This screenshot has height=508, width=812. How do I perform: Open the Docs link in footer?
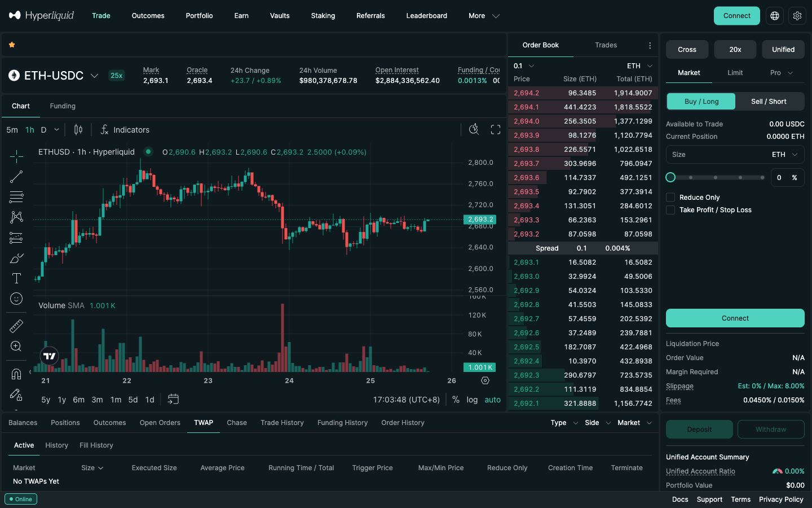pyautogui.click(x=680, y=500)
